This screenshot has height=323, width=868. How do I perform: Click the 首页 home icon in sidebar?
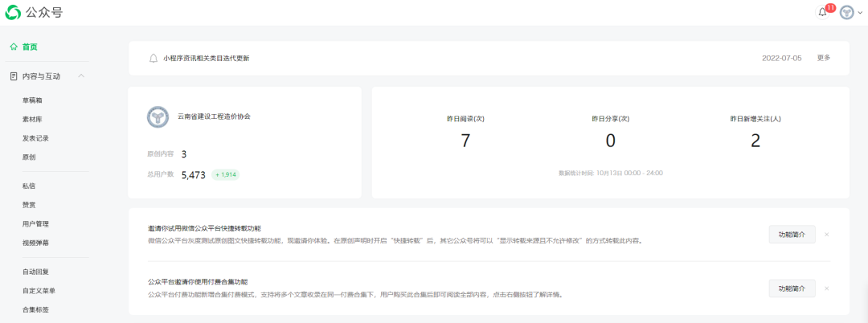[x=14, y=47]
